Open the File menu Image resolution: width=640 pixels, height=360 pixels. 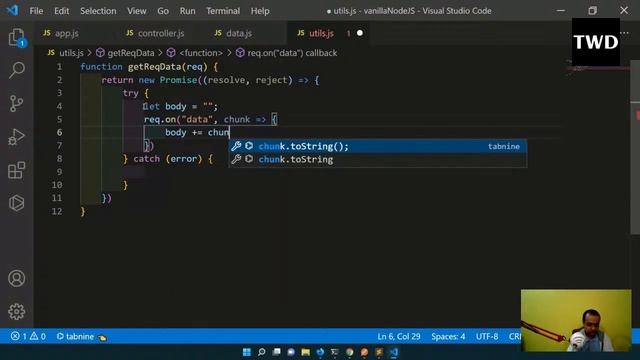coord(36,11)
